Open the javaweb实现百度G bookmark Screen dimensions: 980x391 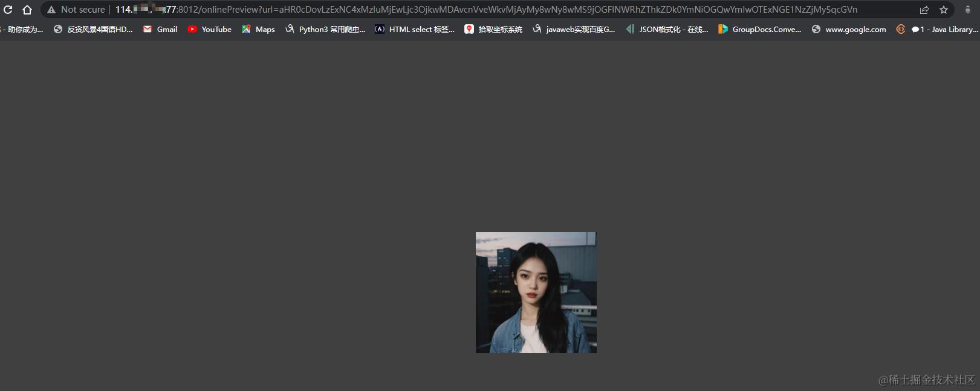[x=574, y=29]
